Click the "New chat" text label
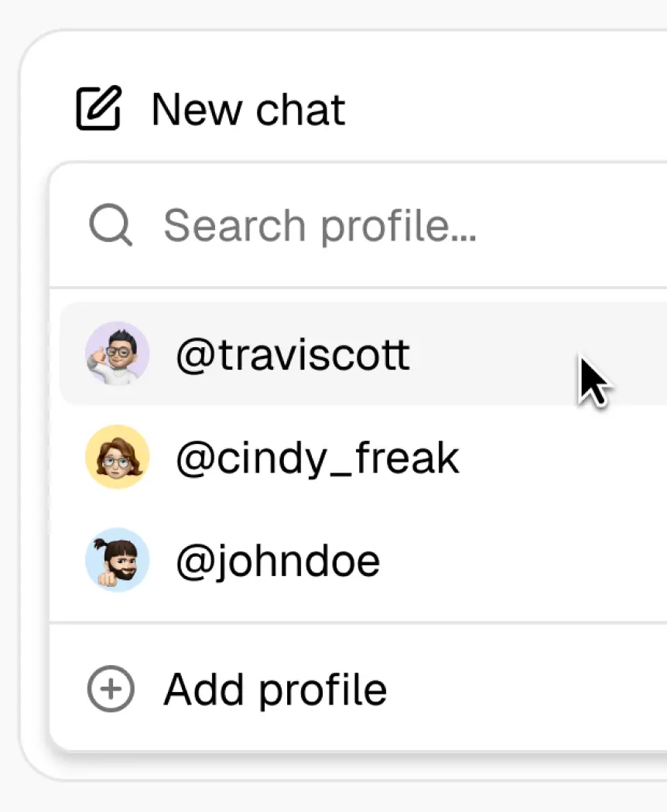 point(248,109)
